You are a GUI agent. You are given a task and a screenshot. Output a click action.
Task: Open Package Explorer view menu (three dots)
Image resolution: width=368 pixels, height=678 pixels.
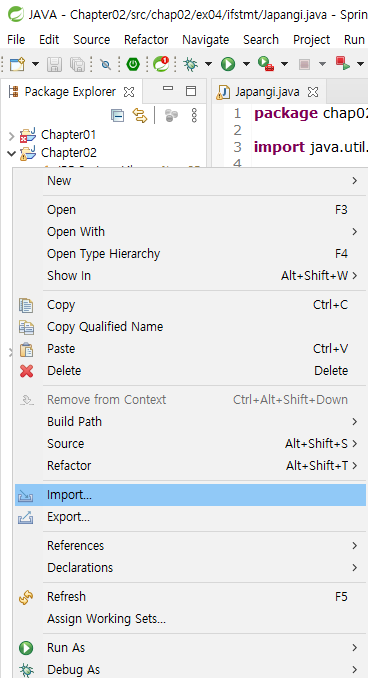[194, 115]
